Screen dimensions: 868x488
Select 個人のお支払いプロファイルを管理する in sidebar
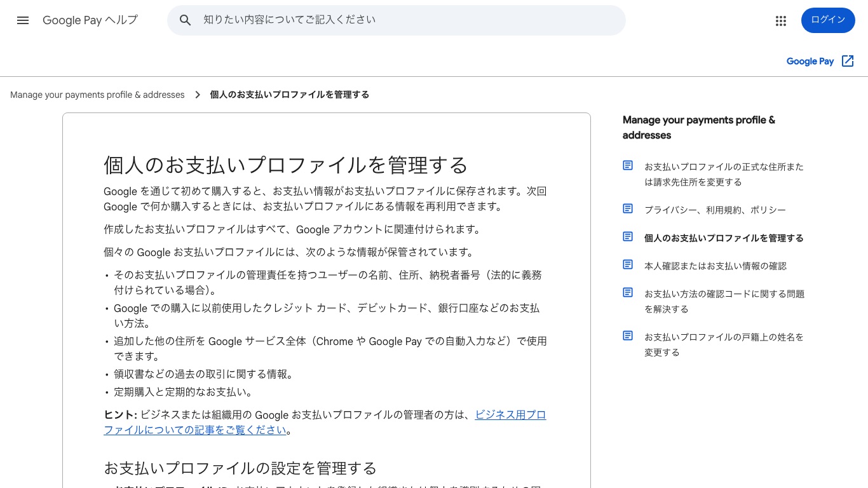(724, 238)
